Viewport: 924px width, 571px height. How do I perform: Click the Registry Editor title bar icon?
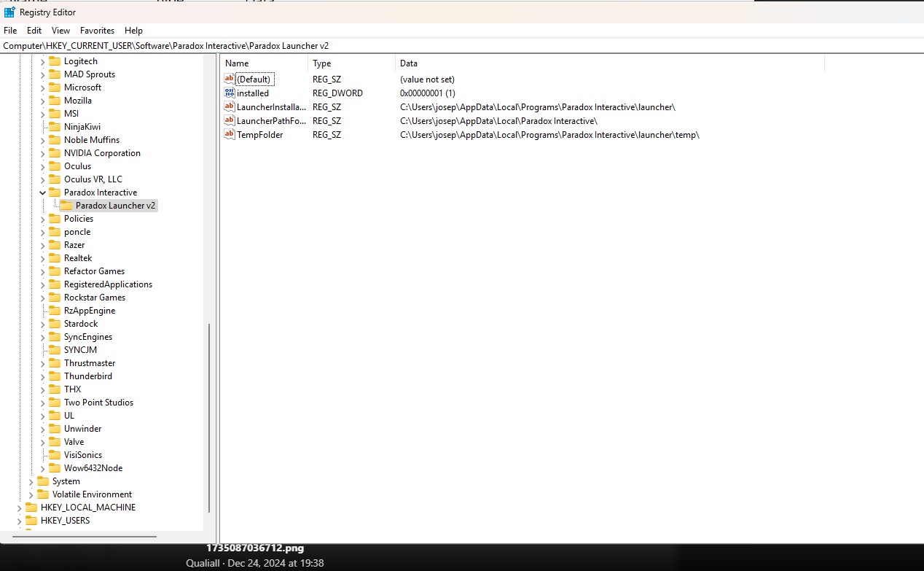(9, 12)
